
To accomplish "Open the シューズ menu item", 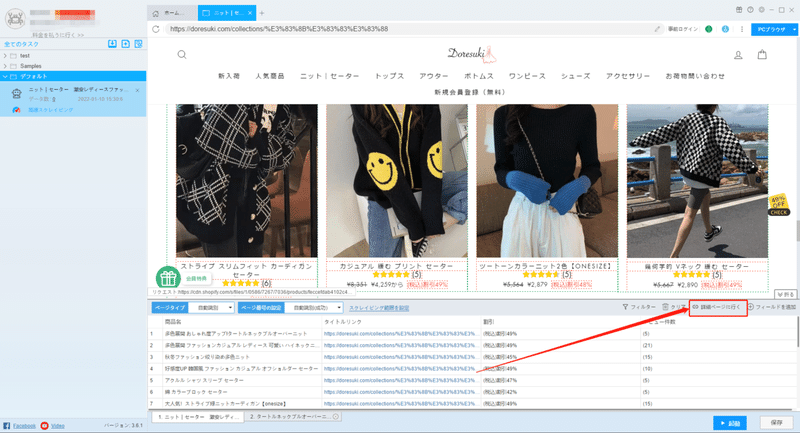I will coord(576,76).
